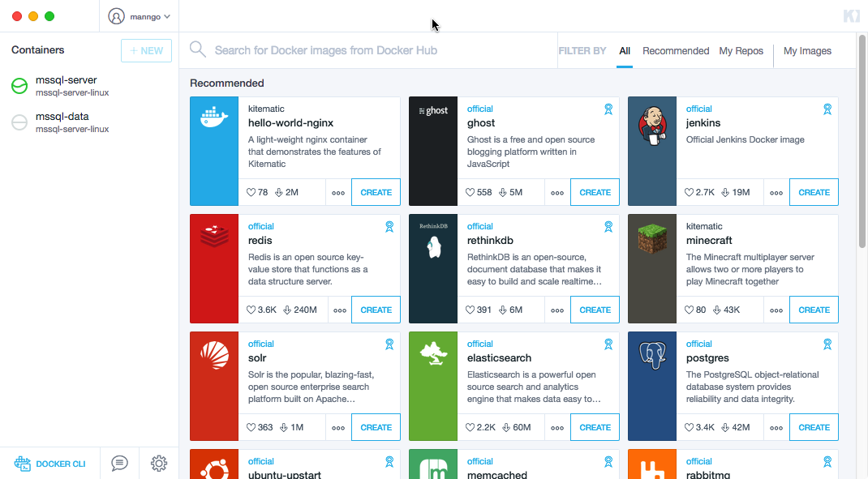
Task: Open more options for ghost
Action: [557, 193]
